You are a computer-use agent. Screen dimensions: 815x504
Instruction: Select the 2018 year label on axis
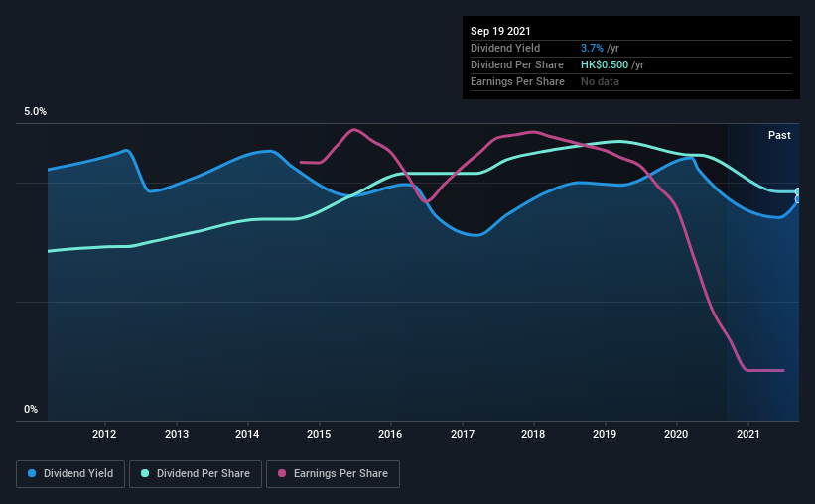[x=533, y=434]
